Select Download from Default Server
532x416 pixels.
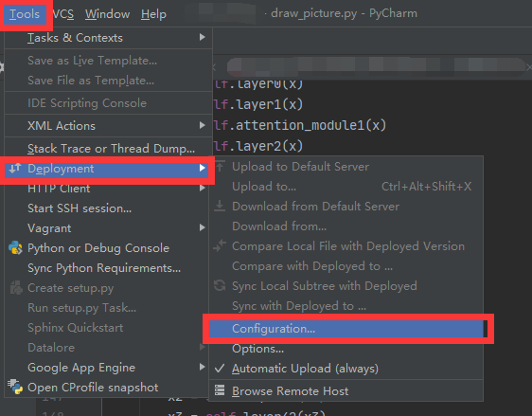tap(346, 207)
